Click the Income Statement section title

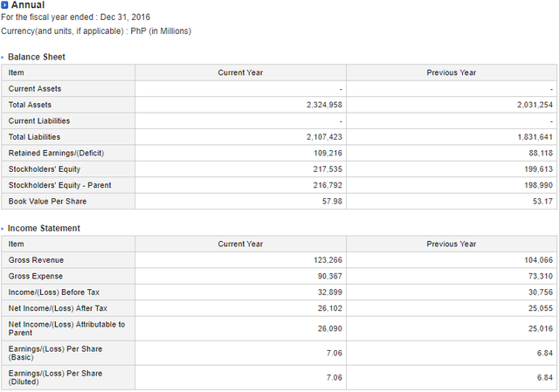[44, 228]
